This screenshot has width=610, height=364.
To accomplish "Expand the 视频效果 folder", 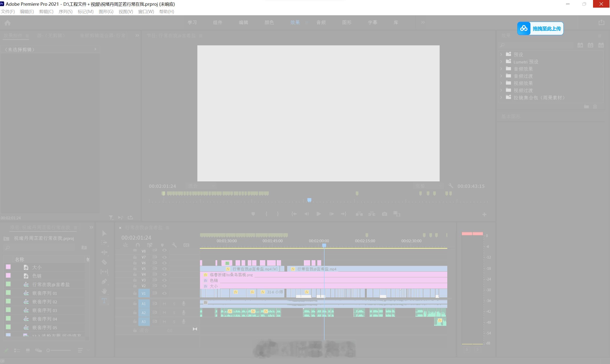I will point(501,83).
